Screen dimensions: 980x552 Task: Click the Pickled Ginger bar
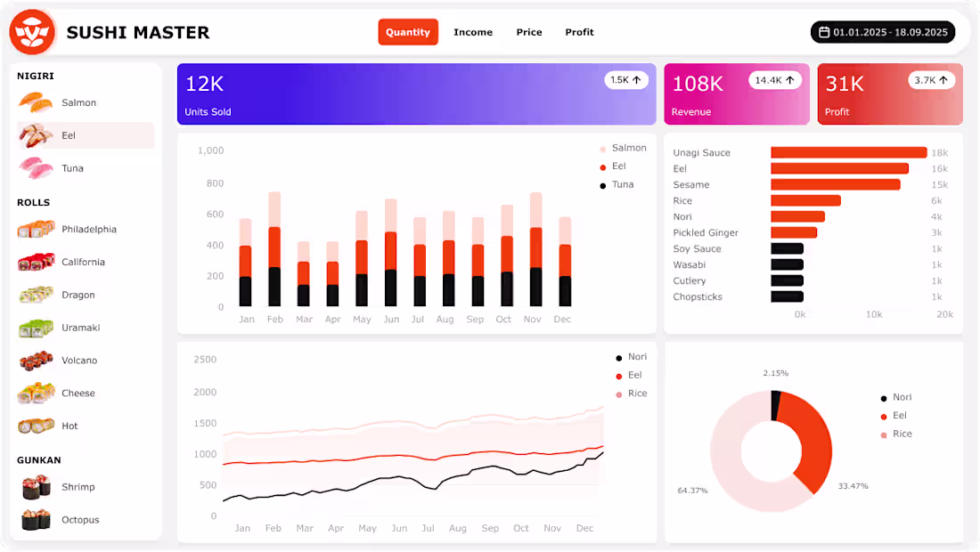(794, 232)
